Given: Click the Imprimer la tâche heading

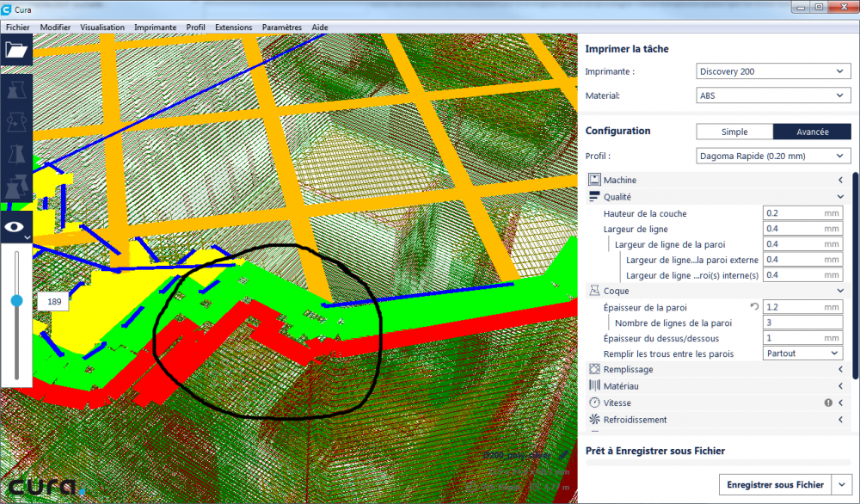Looking at the screenshot, I should pos(627,49).
